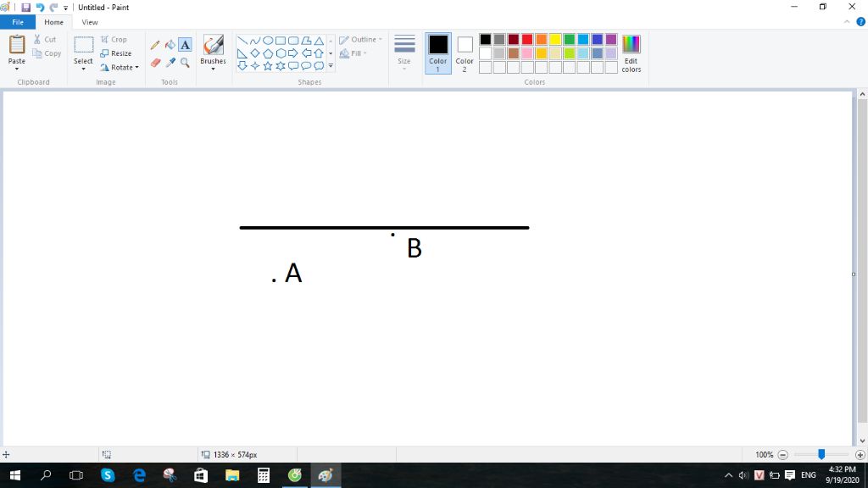Open the File Explorer taskbar icon
868x488 pixels.
tap(232, 475)
